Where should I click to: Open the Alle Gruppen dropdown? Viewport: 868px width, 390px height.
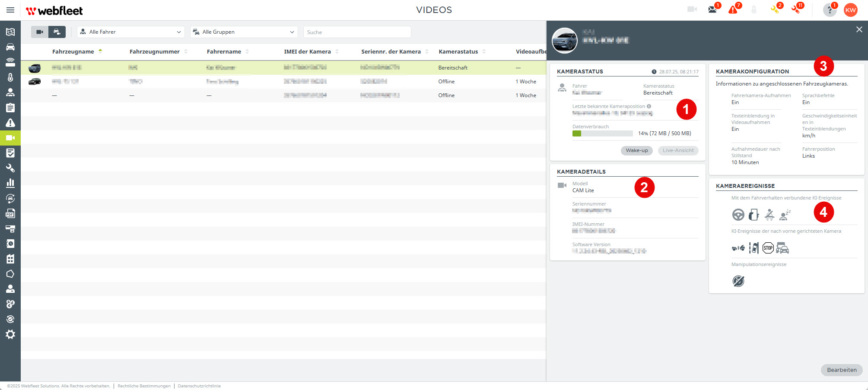244,32
